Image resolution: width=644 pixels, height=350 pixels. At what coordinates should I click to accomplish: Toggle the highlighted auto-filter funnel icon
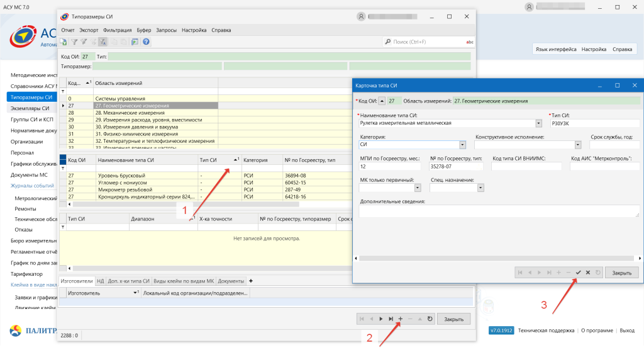[x=103, y=42]
